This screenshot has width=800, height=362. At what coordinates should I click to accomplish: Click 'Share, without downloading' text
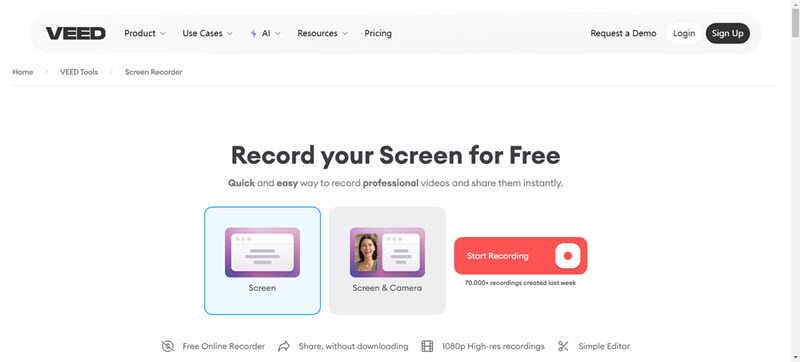(354, 346)
